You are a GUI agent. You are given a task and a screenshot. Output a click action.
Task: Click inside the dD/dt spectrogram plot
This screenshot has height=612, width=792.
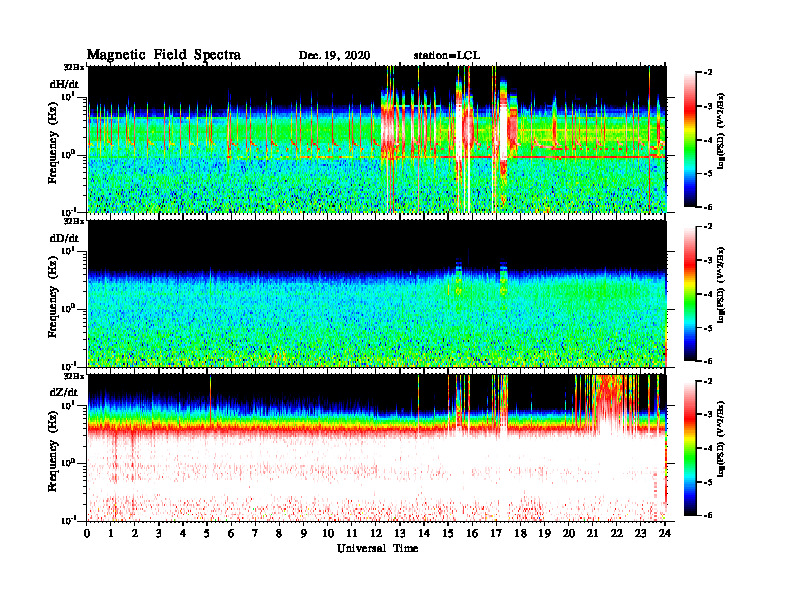[x=377, y=293]
